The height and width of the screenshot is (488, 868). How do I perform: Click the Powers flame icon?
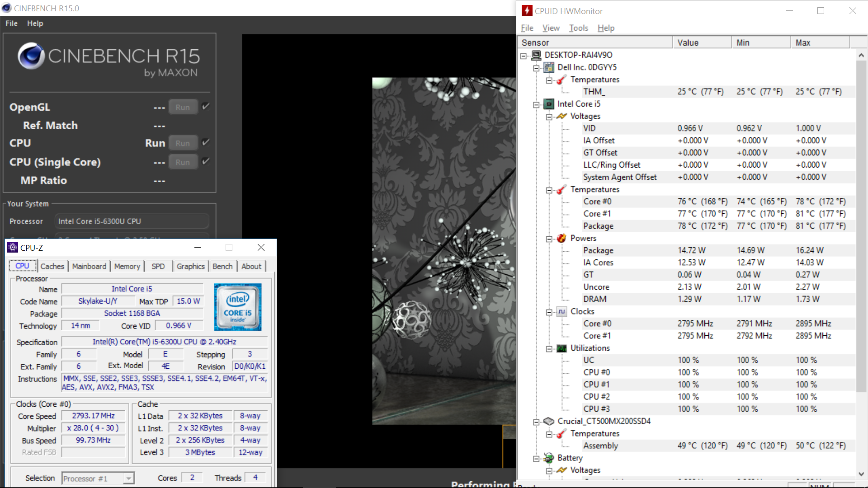pos(561,238)
